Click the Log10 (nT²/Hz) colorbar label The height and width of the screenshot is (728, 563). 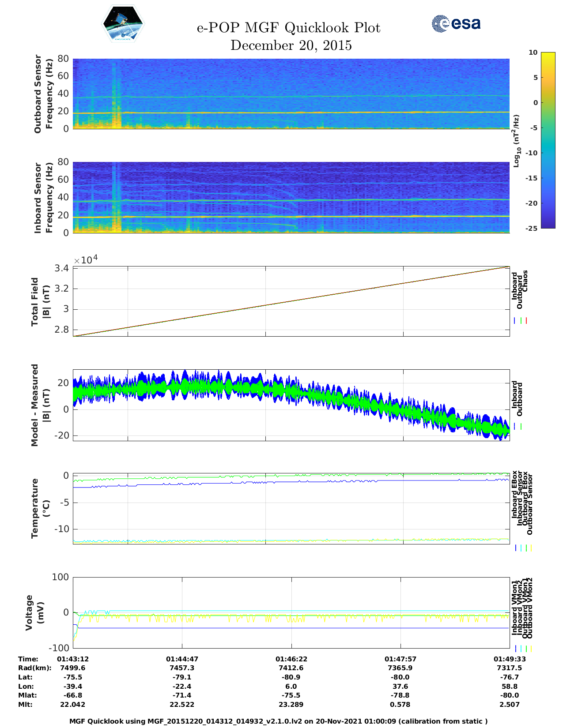(x=516, y=141)
